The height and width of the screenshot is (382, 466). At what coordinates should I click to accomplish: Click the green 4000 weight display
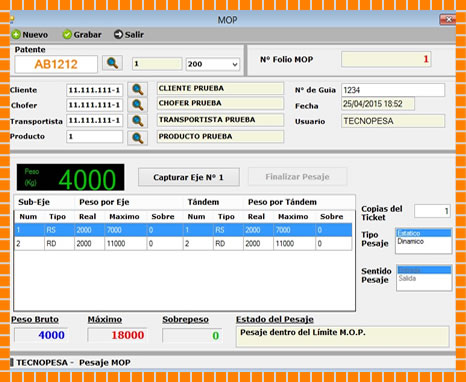click(x=71, y=177)
